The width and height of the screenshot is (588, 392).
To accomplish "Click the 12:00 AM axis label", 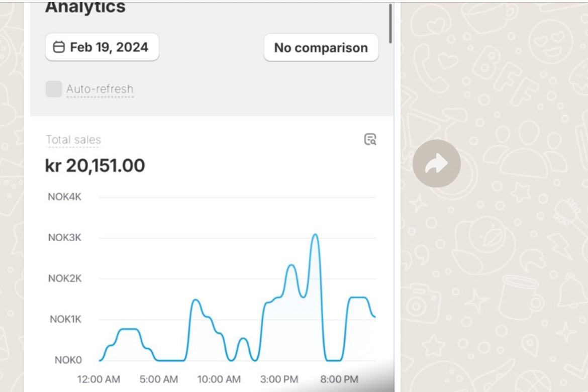I will 99,379.
